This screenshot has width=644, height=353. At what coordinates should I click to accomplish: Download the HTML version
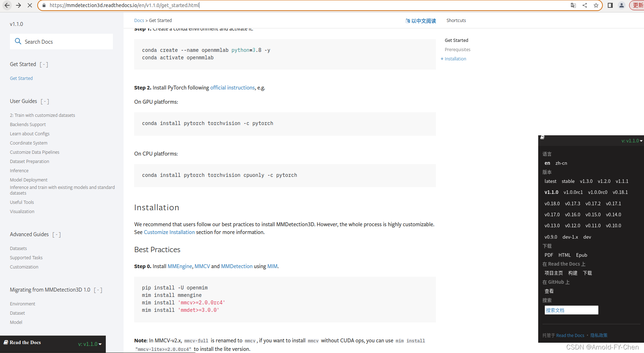pyautogui.click(x=564, y=255)
